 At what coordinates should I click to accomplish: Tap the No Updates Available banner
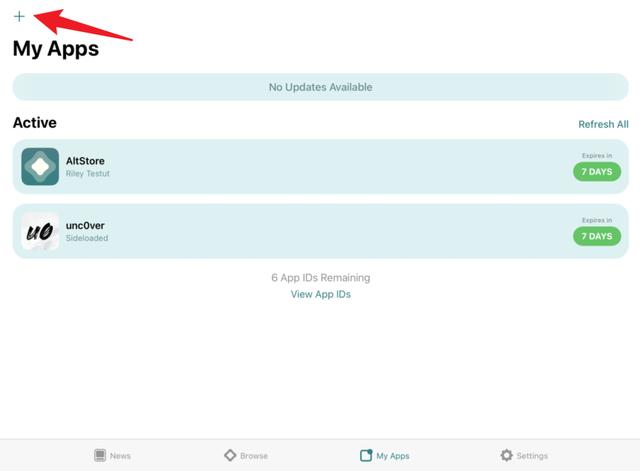(x=320, y=87)
